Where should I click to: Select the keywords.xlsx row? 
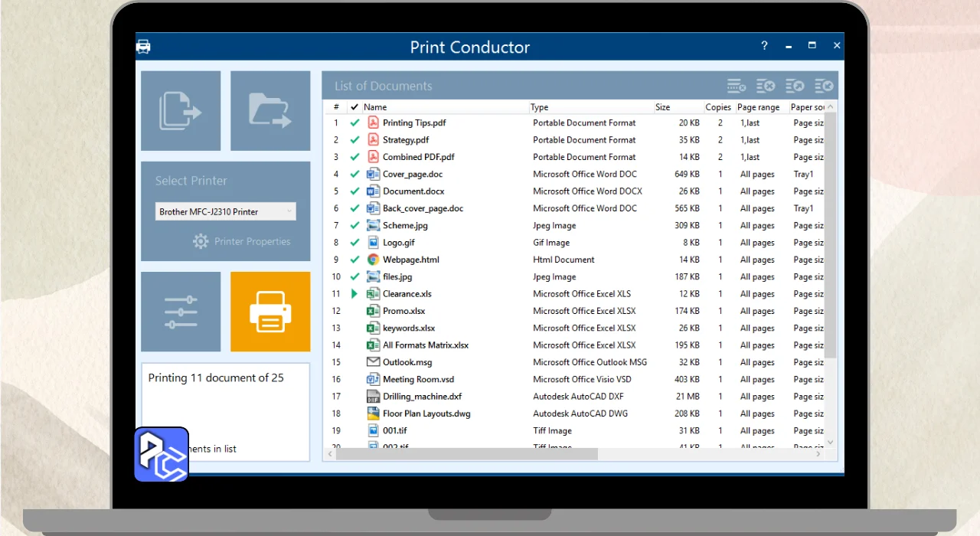coord(574,328)
